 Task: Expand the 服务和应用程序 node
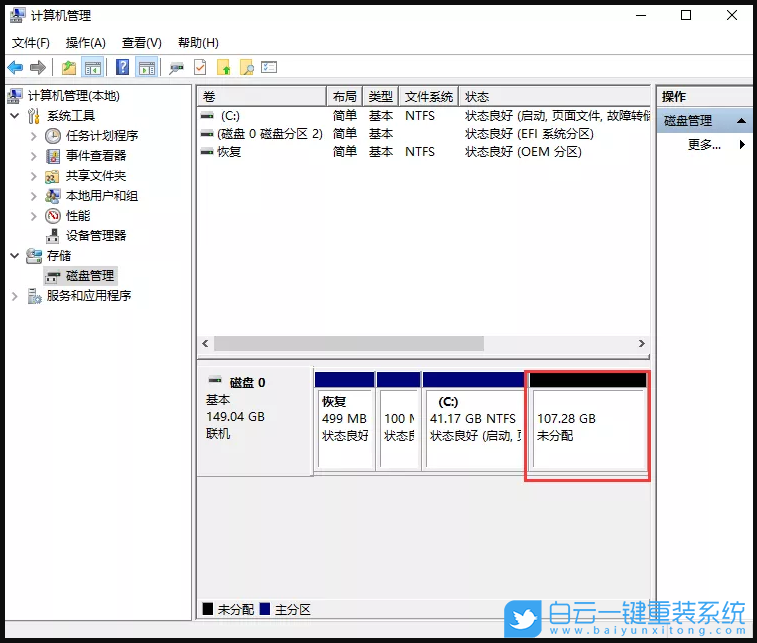point(14,296)
